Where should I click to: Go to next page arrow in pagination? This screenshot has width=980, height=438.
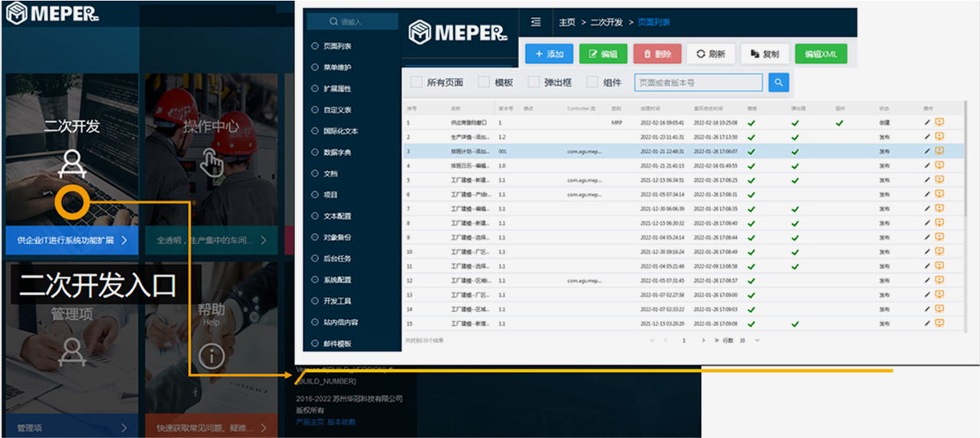point(704,340)
